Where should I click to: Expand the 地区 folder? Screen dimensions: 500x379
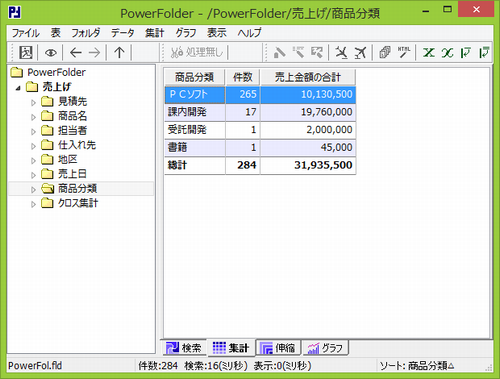[33, 160]
